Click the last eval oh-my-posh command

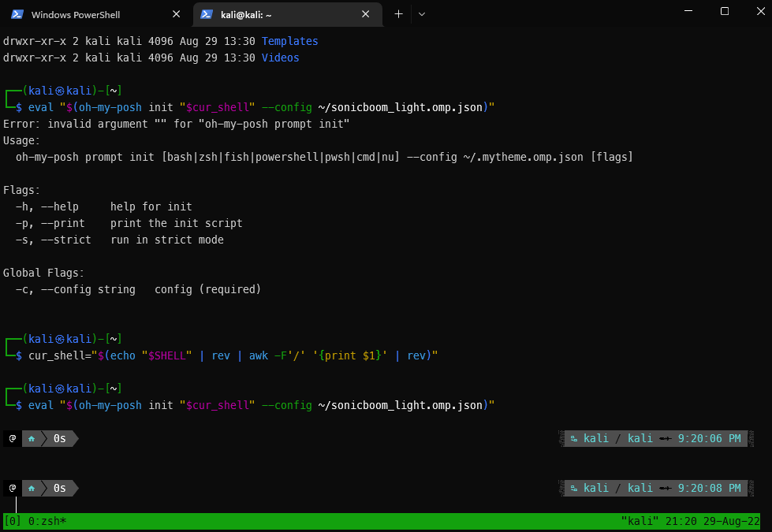[x=262, y=406]
